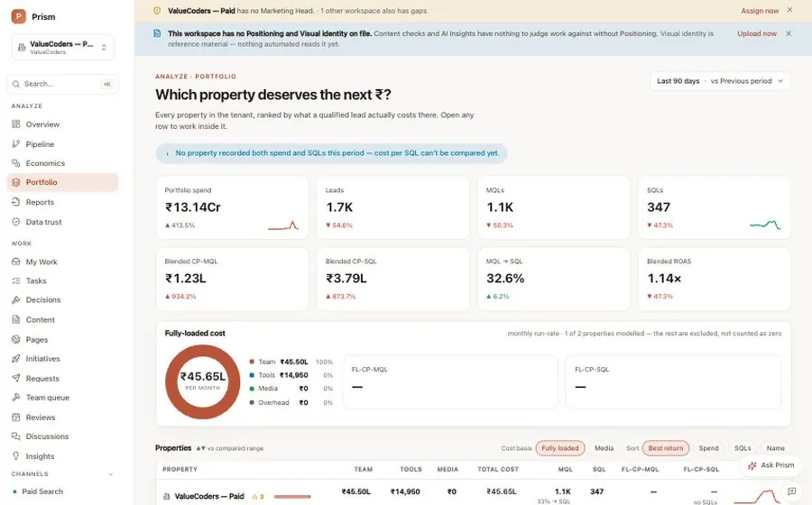Click the Decisions gavel icon
Viewport: 812px width, 505px height.
[x=16, y=299]
